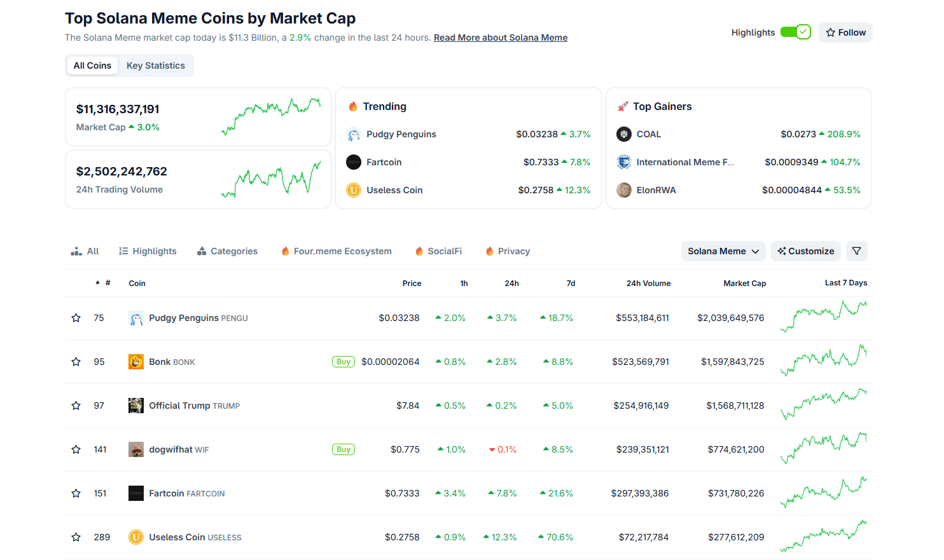Click Buy button for dogwifhat
Viewport: 944px width, 560px height.
click(344, 449)
